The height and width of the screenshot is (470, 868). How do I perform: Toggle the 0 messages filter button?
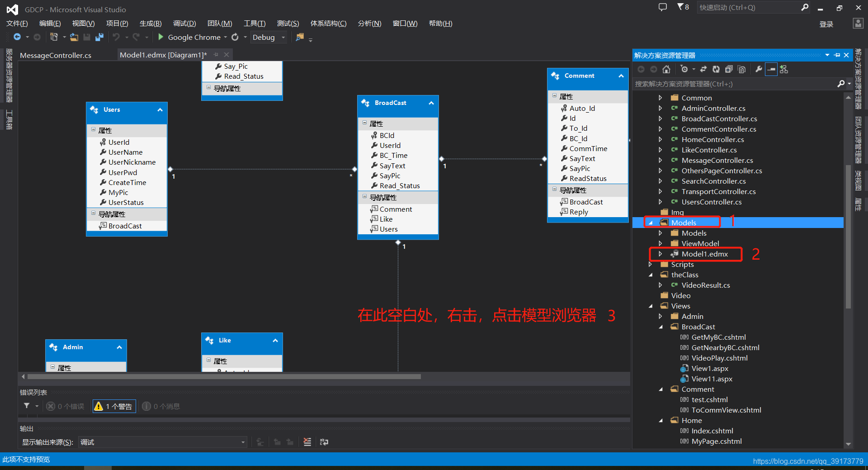(x=161, y=406)
